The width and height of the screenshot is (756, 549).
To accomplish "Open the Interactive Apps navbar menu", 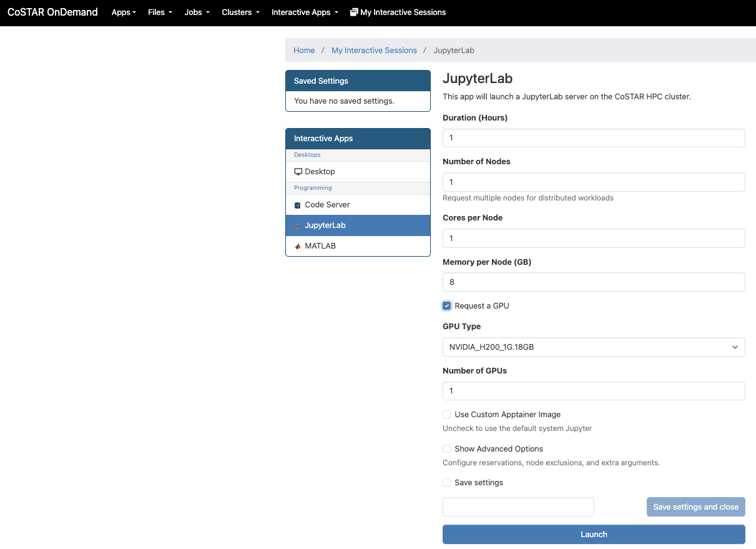I will (305, 12).
